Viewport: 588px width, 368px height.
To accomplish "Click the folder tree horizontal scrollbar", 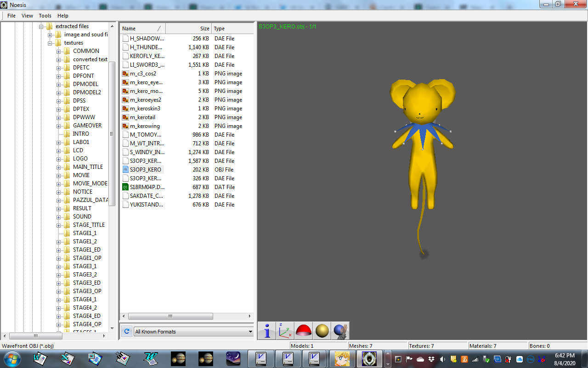I will coord(36,336).
